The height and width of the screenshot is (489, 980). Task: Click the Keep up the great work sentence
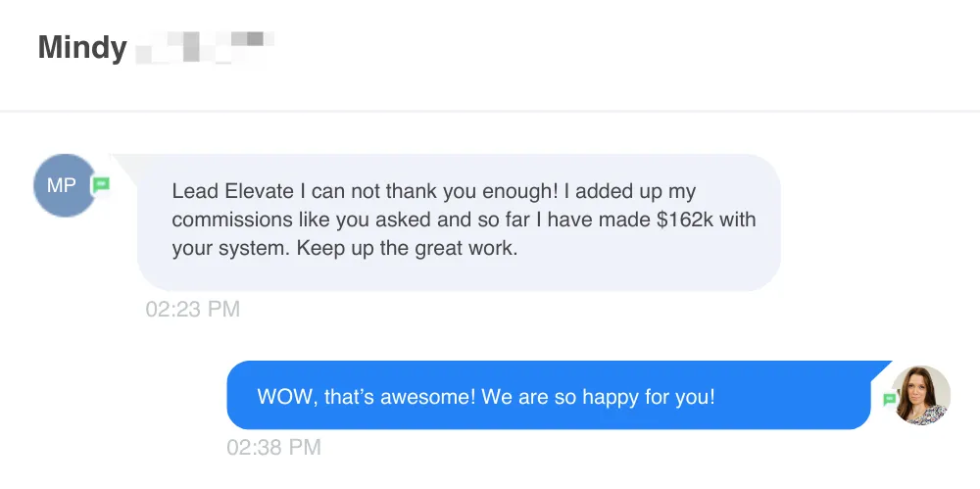(x=408, y=249)
